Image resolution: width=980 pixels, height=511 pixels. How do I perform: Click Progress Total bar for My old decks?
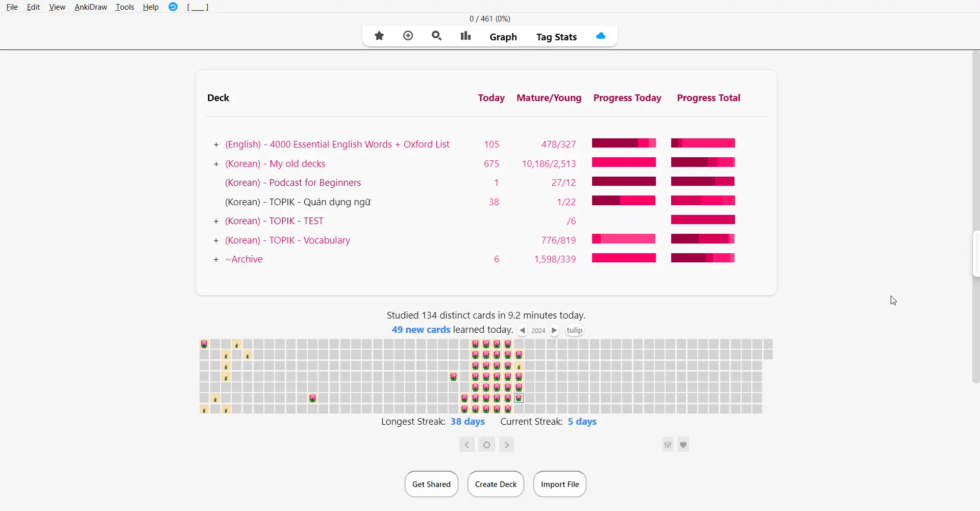click(703, 162)
